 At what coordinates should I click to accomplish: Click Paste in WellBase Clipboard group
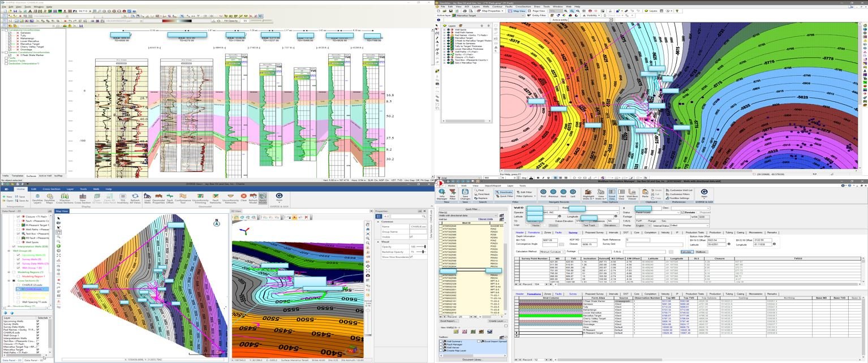[645, 193]
